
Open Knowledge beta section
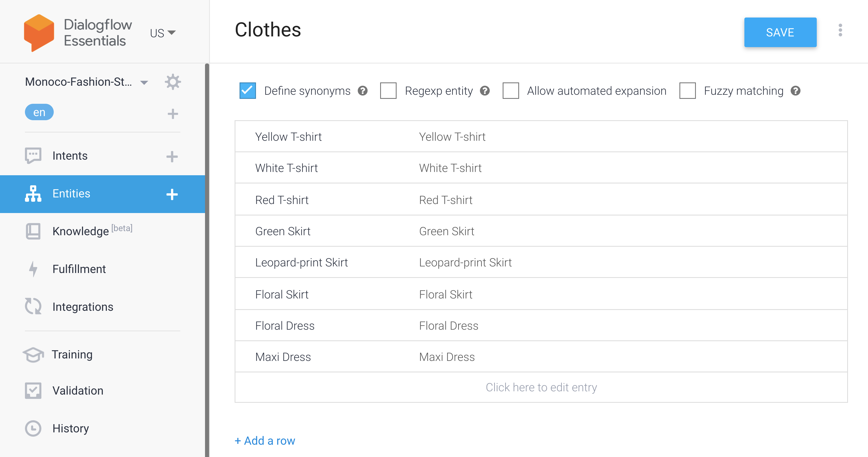point(92,231)
